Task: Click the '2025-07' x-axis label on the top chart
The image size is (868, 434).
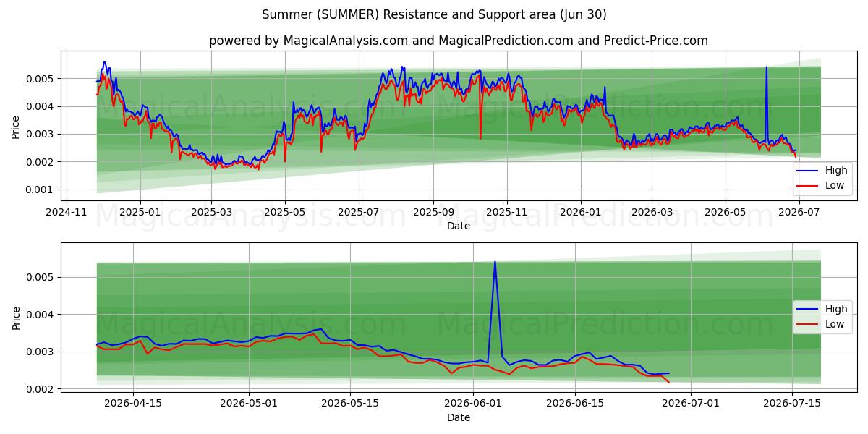Action: [359, 212]
